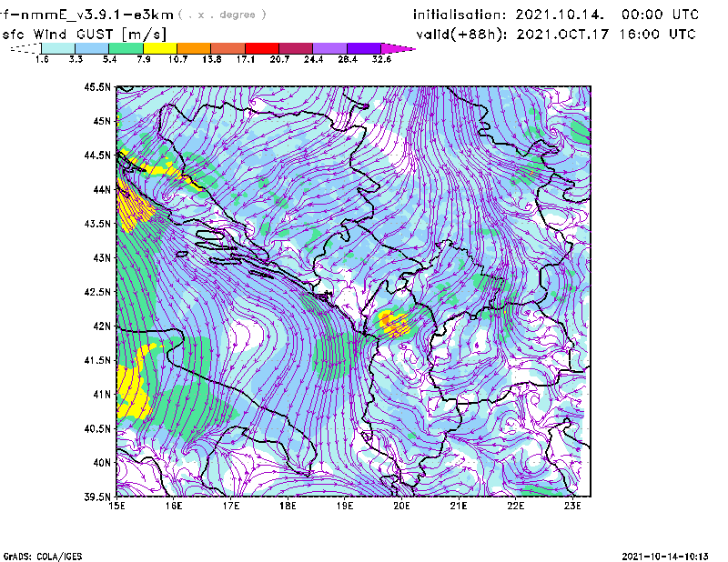Click the '16:00 UTC' valid time

point(657,35)
